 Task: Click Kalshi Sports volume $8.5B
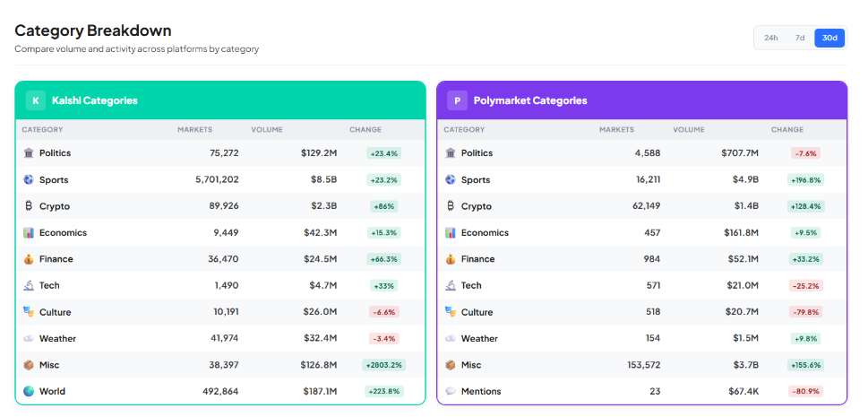[x=324, y=179]
